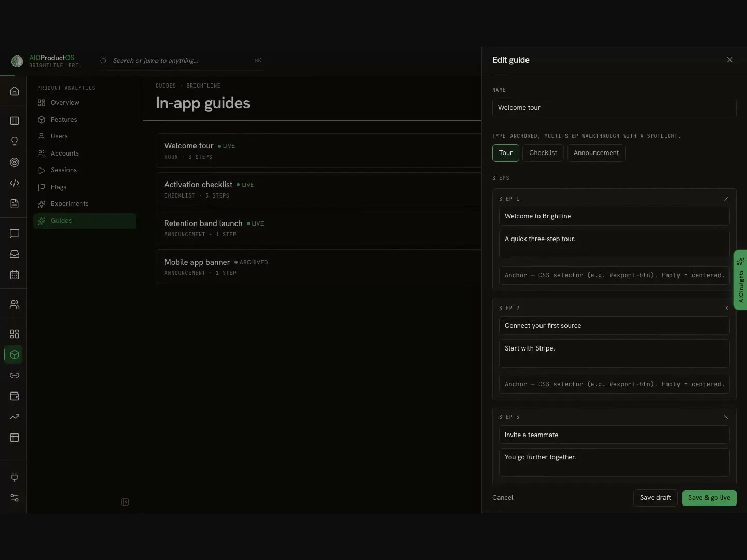Click the plug integrations icon

point(15,477)
